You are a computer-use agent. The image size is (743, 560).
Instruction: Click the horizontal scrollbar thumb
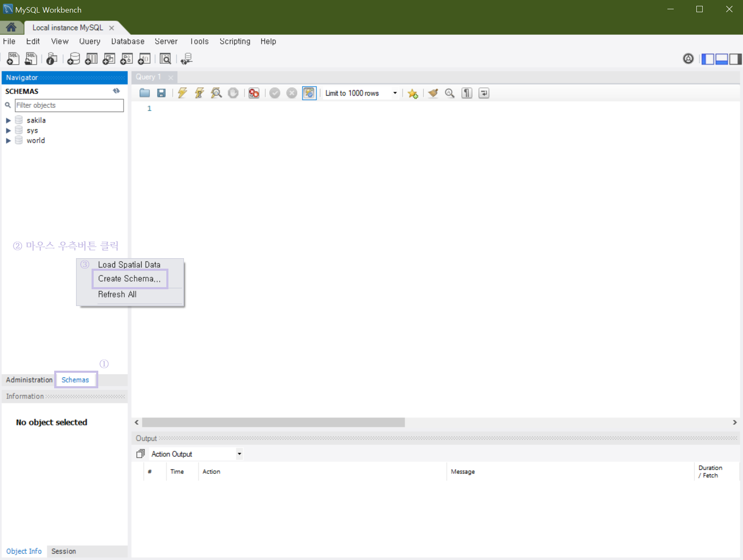[273, 422]
